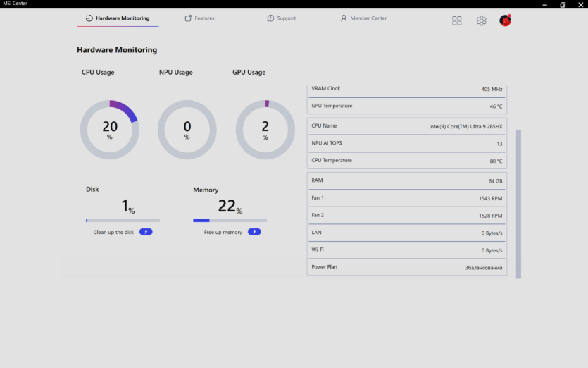588x368 pixels.
Task: Minimize the MSI Center window
Action: point(544,4)
